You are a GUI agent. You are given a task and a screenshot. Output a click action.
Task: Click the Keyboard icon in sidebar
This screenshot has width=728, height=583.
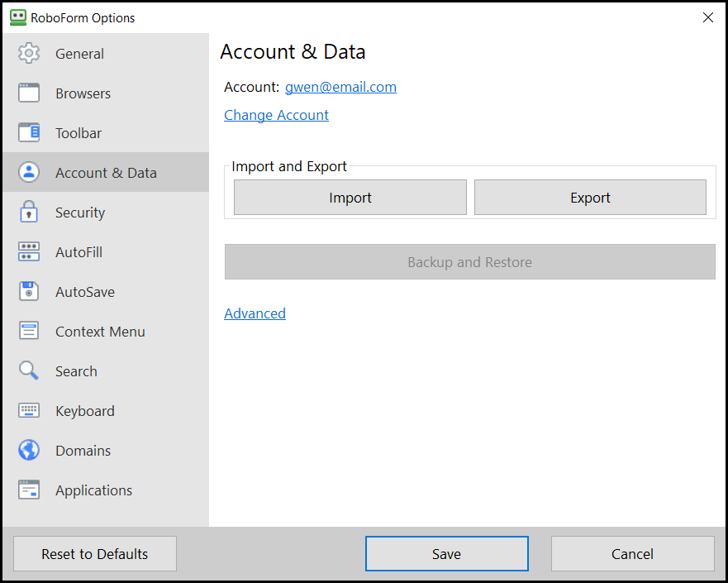pos(29,411)
